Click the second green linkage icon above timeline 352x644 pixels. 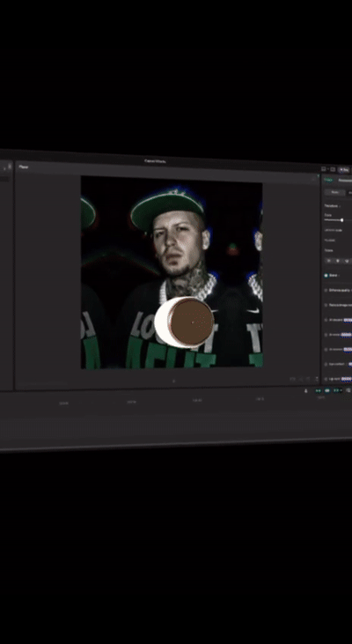tap(327, 390)
